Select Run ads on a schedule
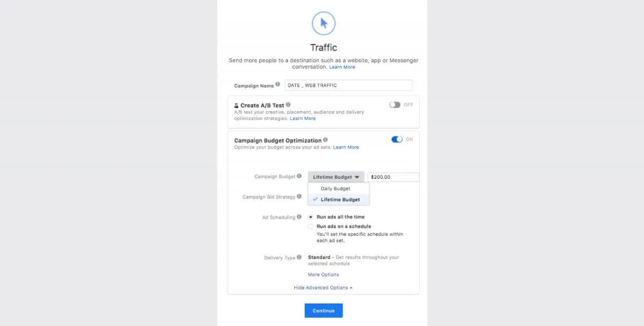Screen dimensions: 644x326 click(311, 227)
